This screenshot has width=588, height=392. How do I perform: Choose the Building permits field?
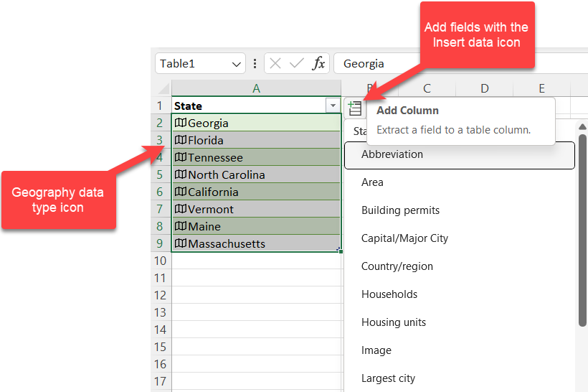coord(460,210)
